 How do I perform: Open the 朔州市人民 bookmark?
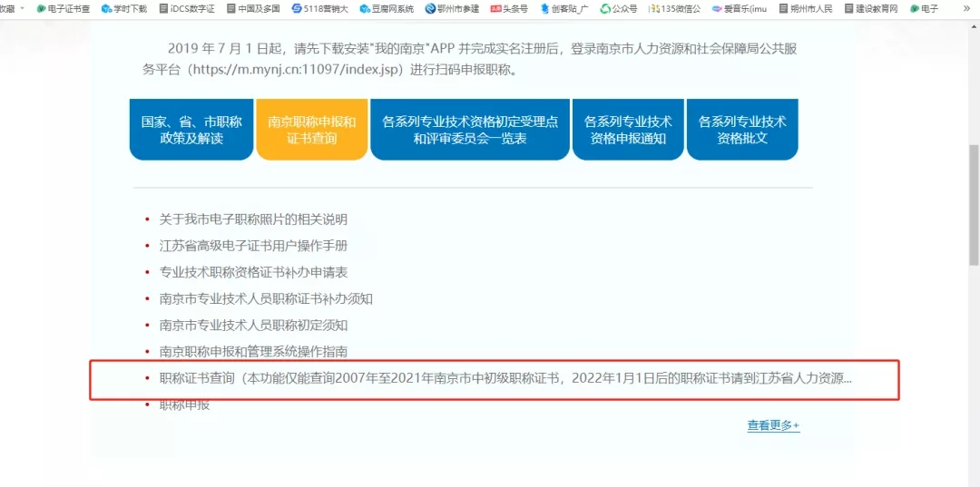coord(806,9)
